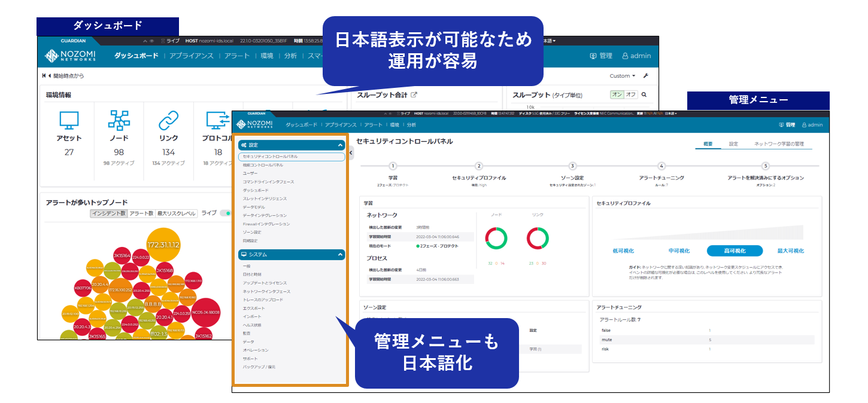This screenshot has width=868, height=403.
Task: Click the 172.31.1.12 node bubble
Action: [x=163, y=245]
